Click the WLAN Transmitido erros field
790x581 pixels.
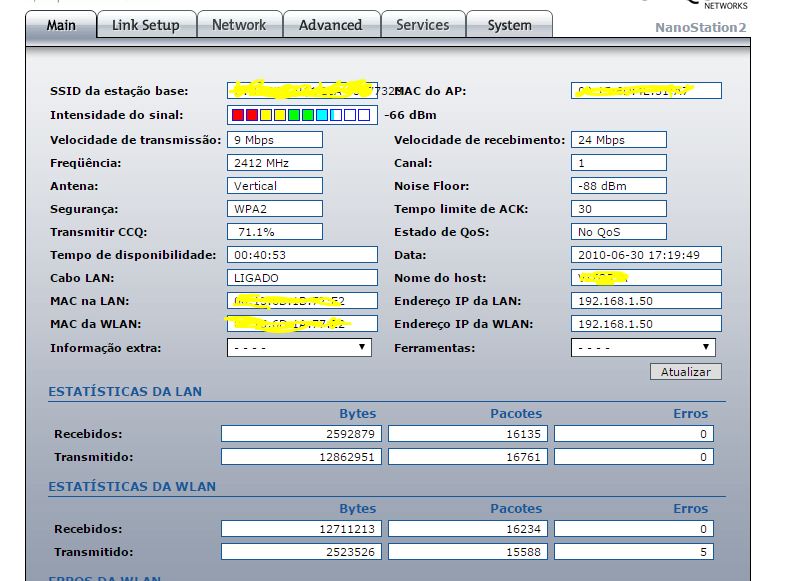pos(634,552)
